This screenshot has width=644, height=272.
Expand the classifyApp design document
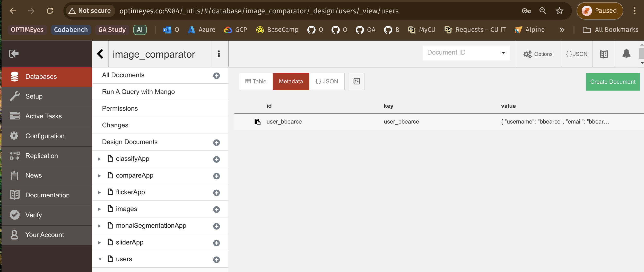99,159
